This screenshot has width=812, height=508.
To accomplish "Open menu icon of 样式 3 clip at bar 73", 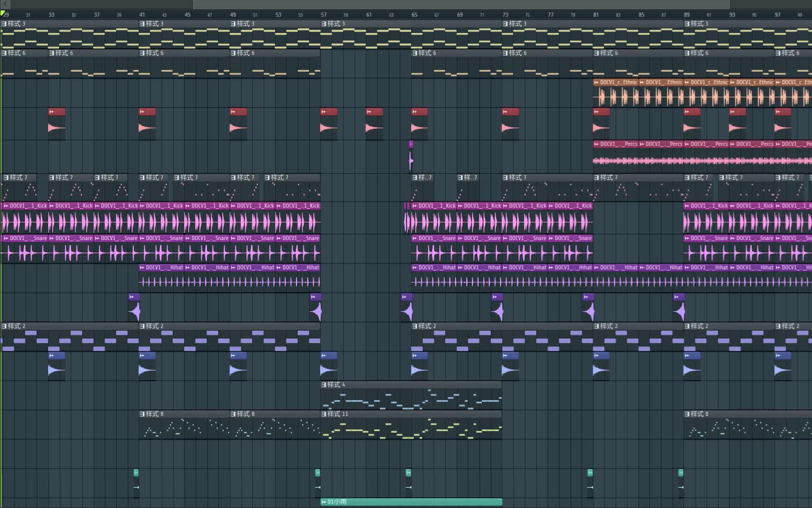I will (x=505, y=24).
